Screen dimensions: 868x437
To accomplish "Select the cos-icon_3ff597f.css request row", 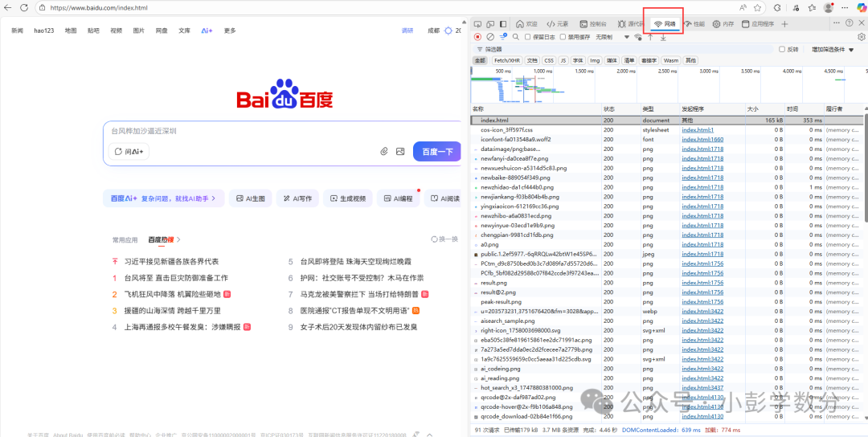I will 666,129.
